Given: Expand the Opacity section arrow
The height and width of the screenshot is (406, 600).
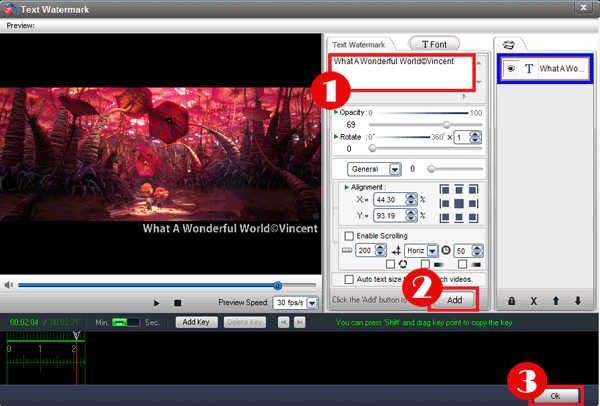Looking at the screenshot, I should (x=336, y=112).
